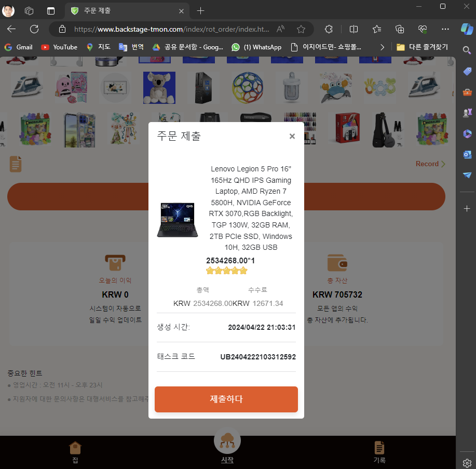
Task: Close the 주문 제출 browser tab
Action: pyautogui.click(x=181, y=11)
